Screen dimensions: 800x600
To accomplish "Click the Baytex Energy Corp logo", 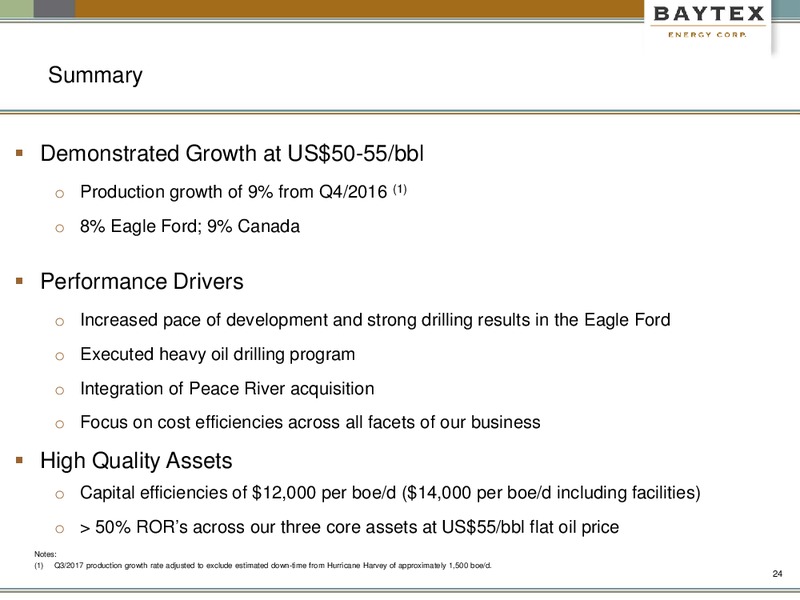I will click(709, 21).
